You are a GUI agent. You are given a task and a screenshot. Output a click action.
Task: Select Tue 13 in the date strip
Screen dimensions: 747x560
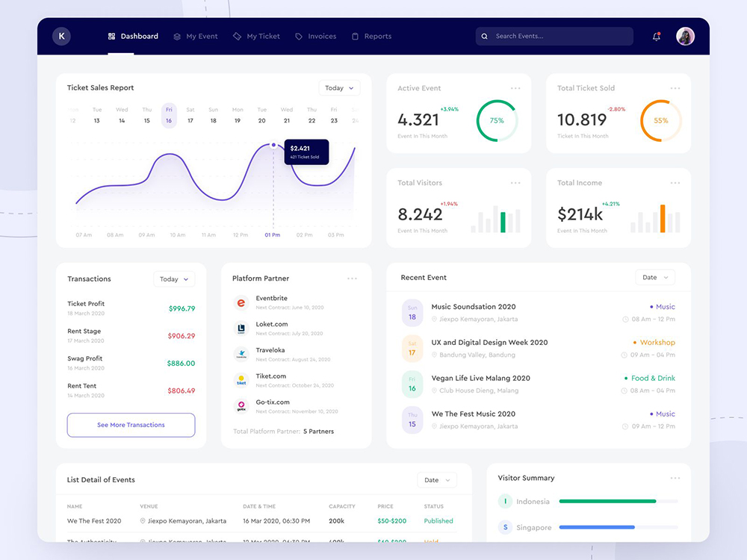[96, 115]
